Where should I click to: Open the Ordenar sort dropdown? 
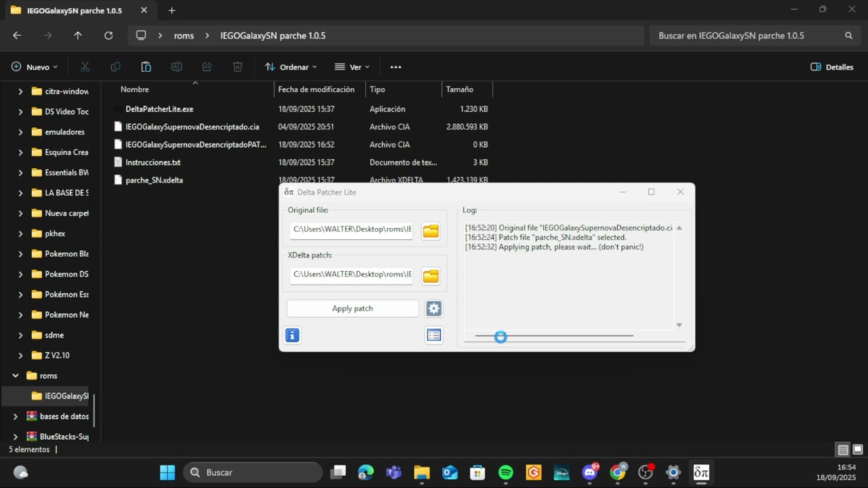pyautogui.click(x=291, y=67)
